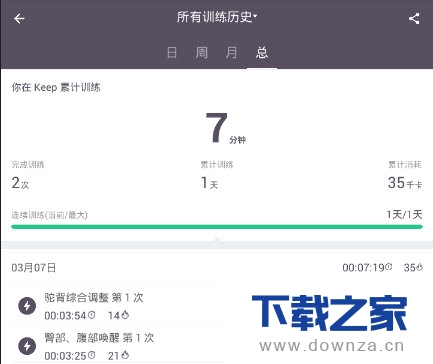Tap the share icon

[x=414, y=19]
